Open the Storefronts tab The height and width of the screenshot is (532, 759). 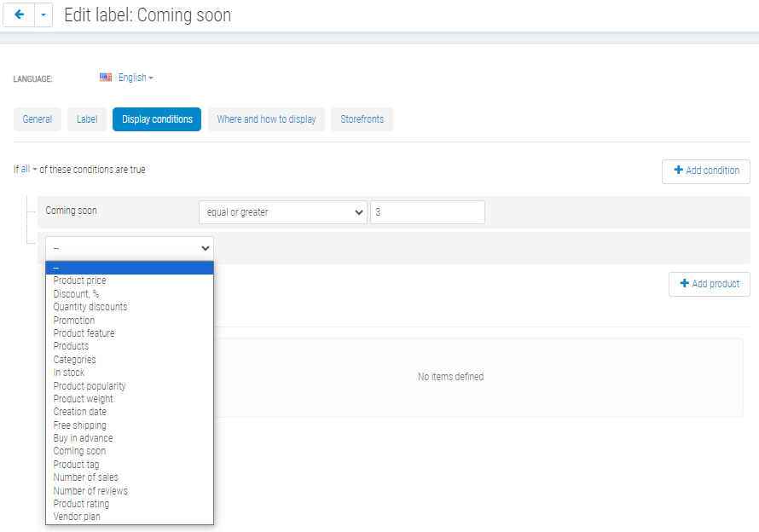[362, 119]
